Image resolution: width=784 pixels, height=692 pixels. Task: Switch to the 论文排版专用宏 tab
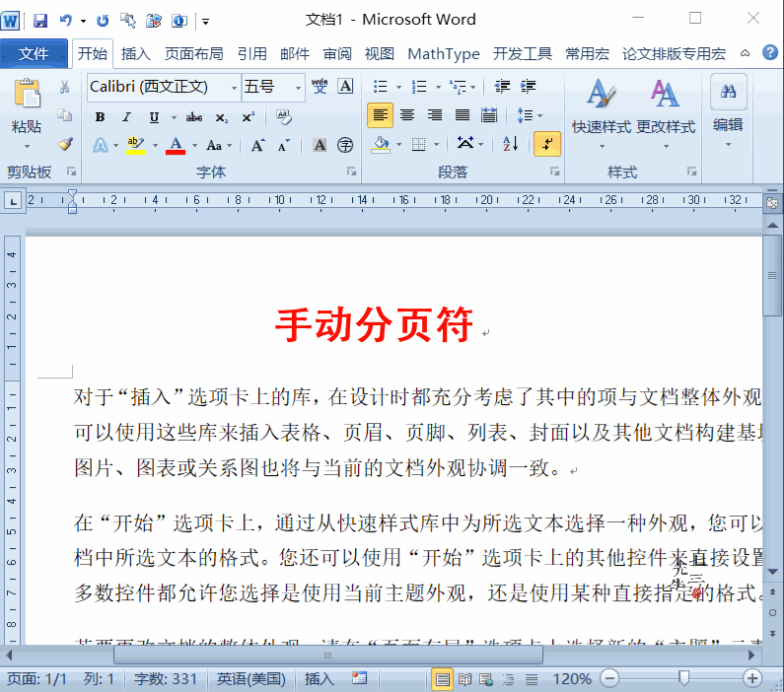click(674, 53)
